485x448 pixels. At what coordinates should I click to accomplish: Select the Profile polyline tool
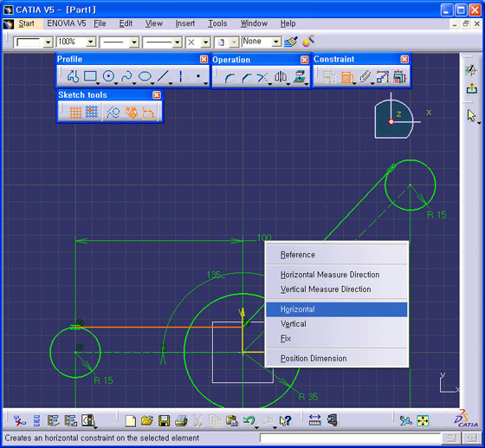tap(73, 76)
